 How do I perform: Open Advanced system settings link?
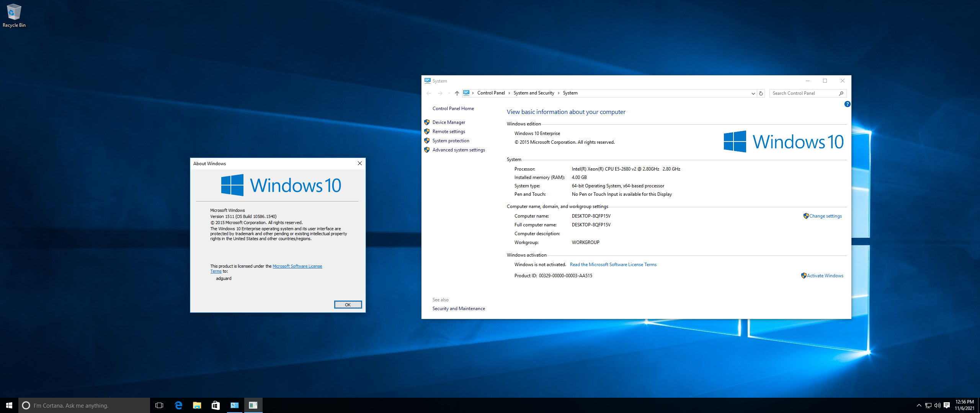(x=459, y=150)
